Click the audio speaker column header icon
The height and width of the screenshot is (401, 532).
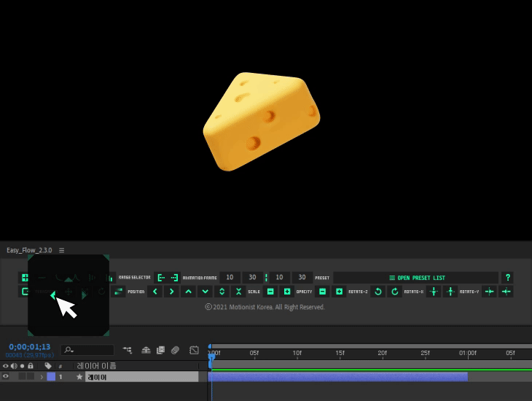[14, 366]
